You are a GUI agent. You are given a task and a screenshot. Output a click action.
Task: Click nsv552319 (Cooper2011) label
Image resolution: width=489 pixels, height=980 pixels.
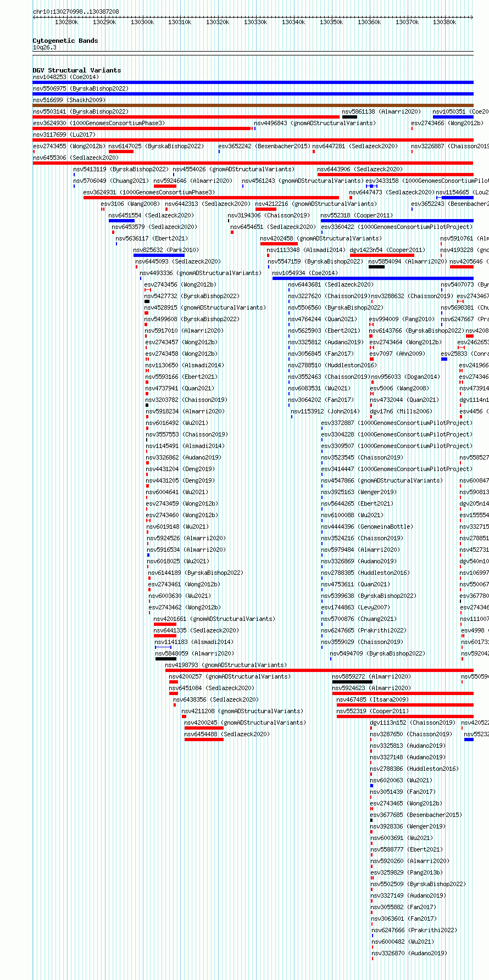tap(373, 711)
